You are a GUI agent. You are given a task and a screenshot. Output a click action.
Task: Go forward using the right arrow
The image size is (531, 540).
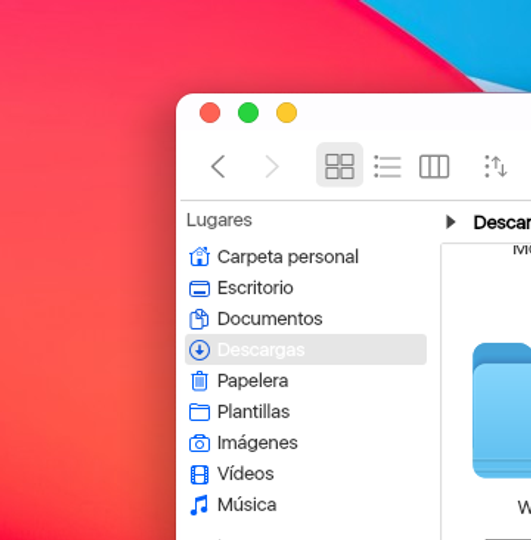pyautogui.click(x=272, y=167)
